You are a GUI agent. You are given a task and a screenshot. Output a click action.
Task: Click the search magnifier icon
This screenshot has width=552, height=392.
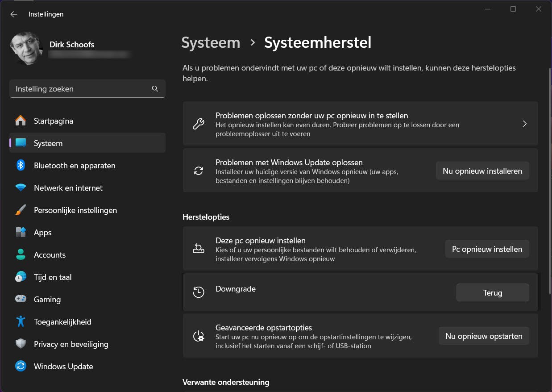pyautogui.click(x=155, y=89)
